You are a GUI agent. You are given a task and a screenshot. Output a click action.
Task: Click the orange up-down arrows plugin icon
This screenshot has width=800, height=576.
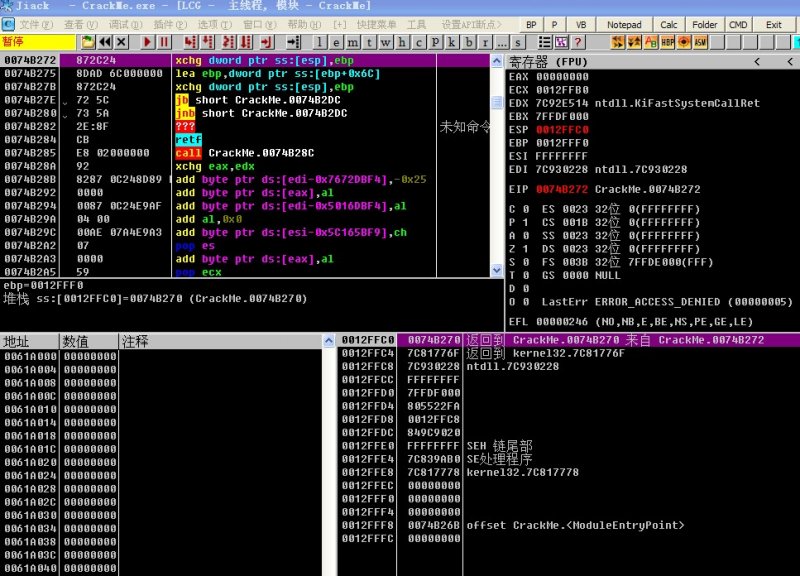[634, 42]
